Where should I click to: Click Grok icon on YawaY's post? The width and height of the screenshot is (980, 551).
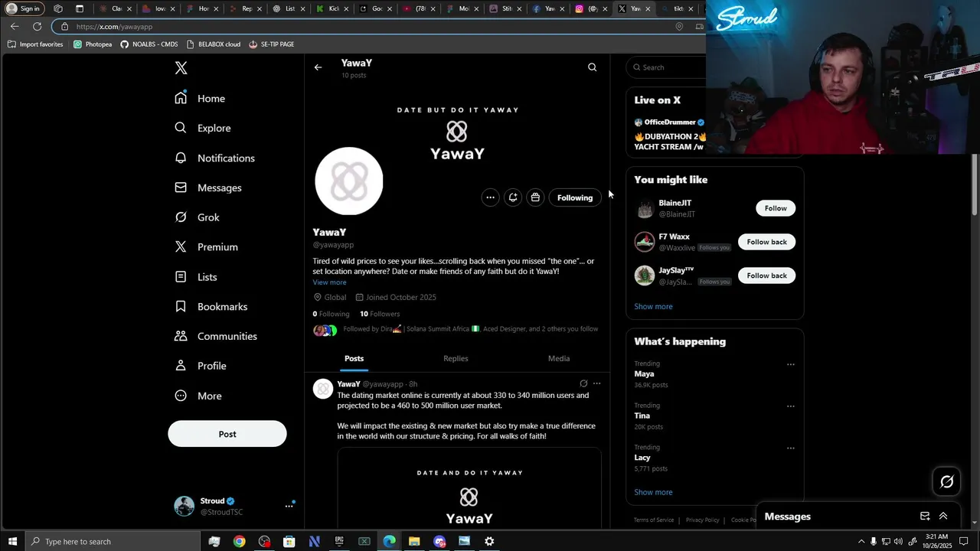click(x=583, y=383)
